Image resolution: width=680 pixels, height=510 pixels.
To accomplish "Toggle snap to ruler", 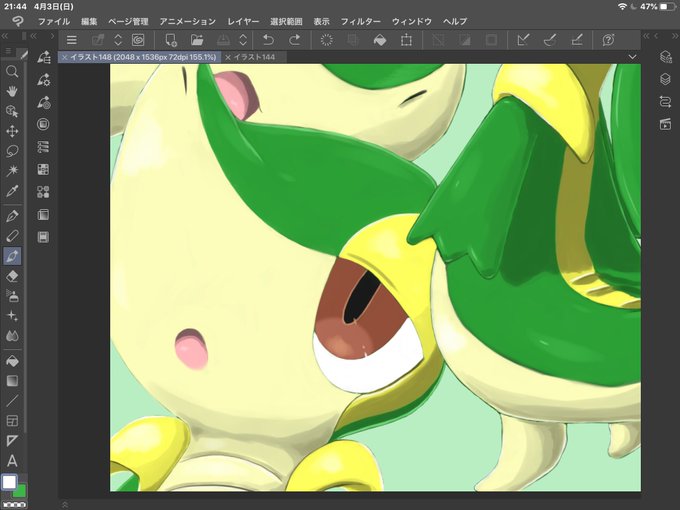I will (x=523, y=40).
